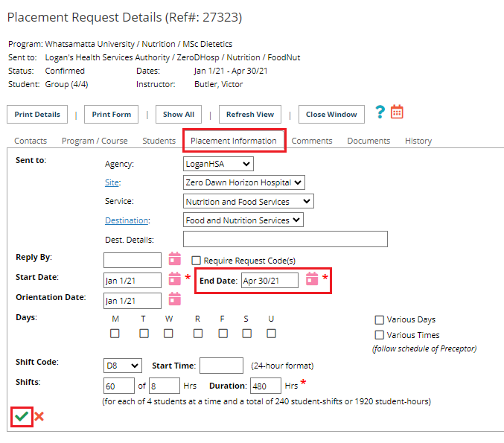Switch to the Comments tab
Viewport: 504px width, 443px height.
[311, 141]
